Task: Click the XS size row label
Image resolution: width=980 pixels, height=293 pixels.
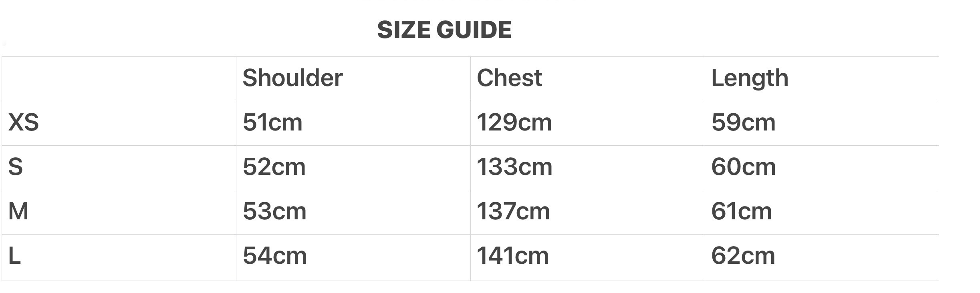Action: click(24, 122)
